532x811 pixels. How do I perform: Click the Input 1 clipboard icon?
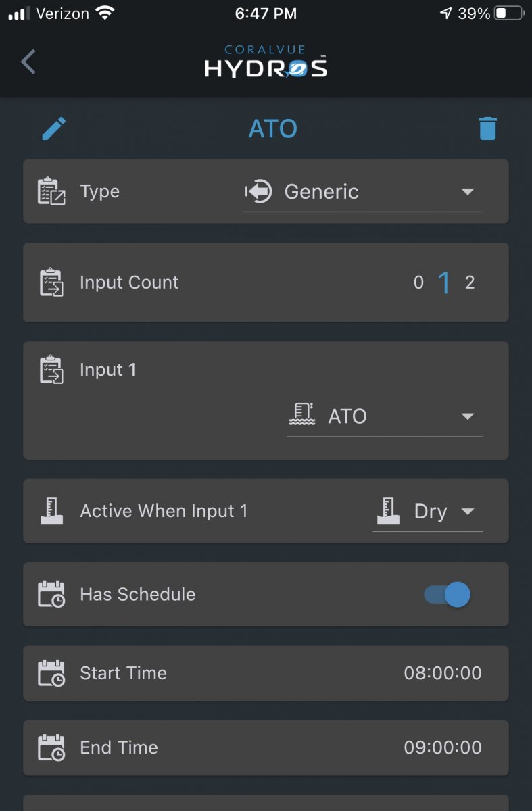[51, 370]
